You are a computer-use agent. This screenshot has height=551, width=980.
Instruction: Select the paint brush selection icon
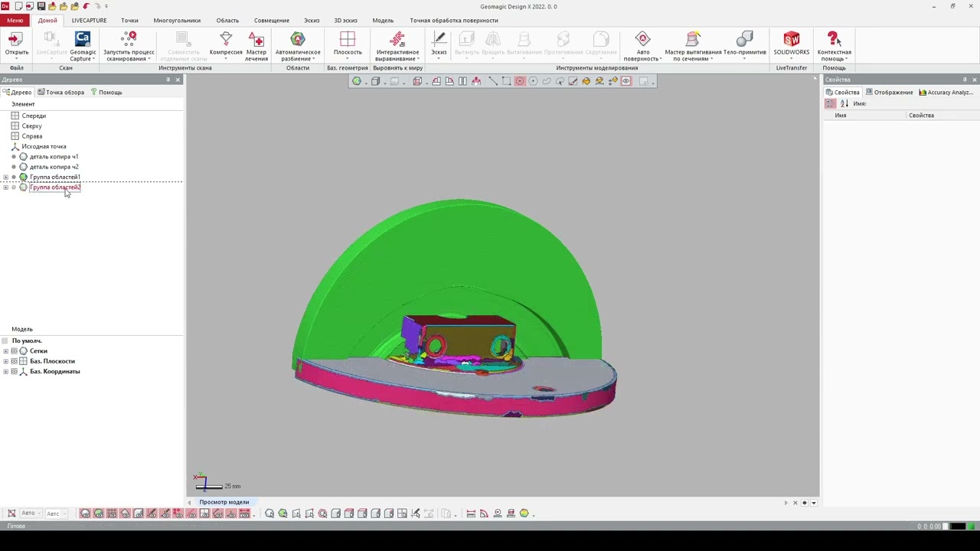click(573, 81)
